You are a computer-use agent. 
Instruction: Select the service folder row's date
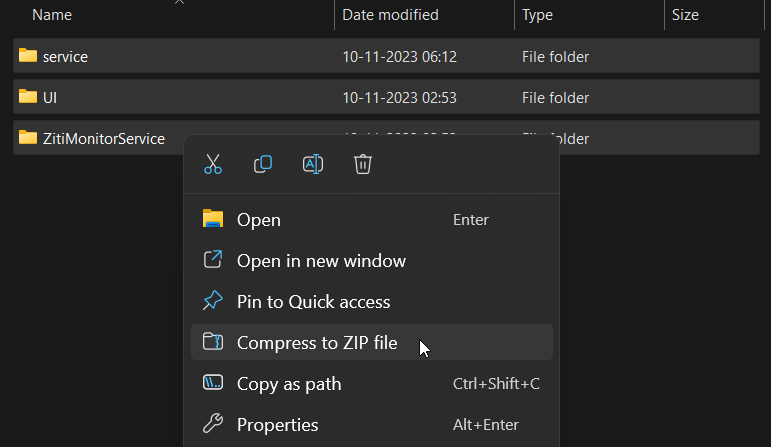[399, 57]
